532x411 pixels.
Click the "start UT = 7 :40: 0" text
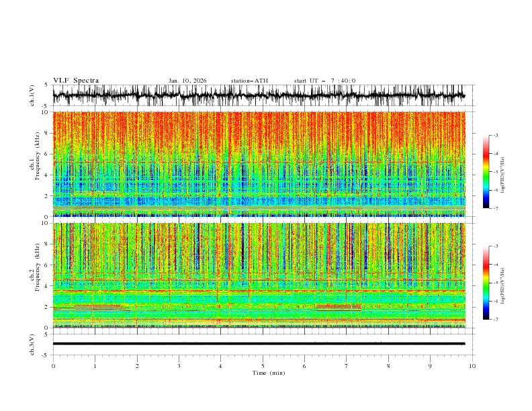coord(324,81)
